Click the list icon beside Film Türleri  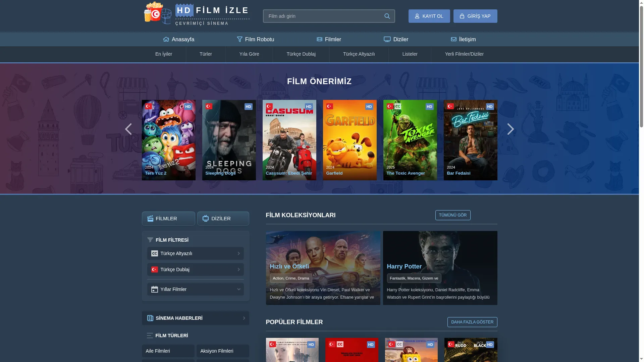coord(150,336)
